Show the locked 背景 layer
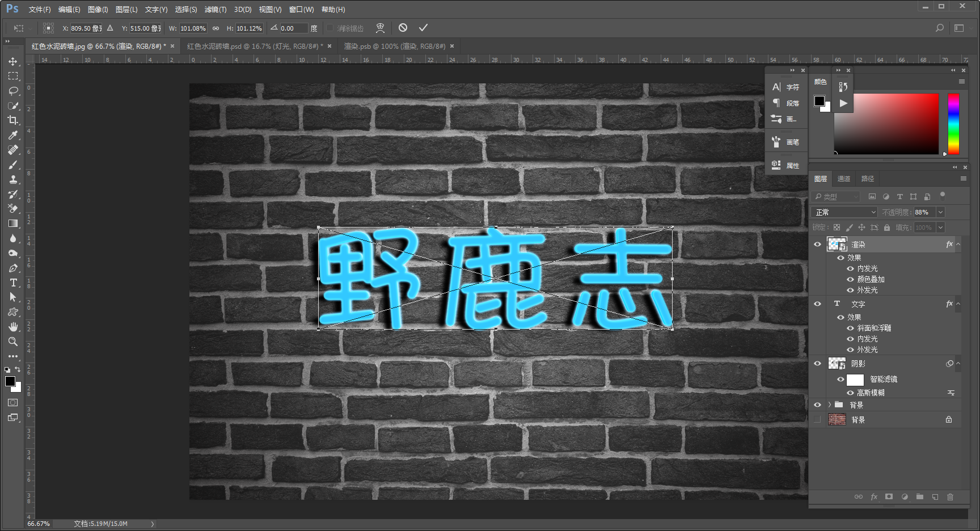The height and width of the screenshot is (531, 980). click(x=817, y=420)
